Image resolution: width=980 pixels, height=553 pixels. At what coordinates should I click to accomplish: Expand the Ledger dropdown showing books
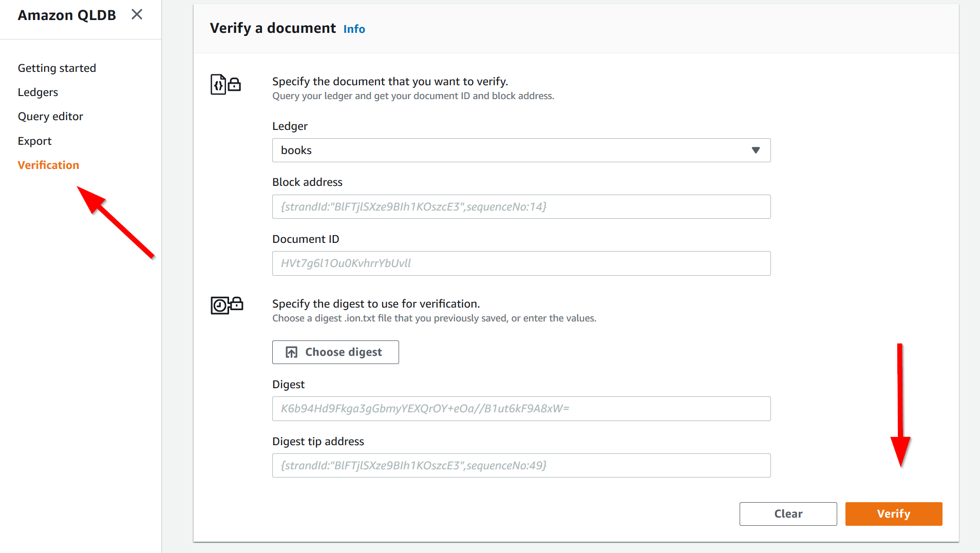tap(521, 150)
